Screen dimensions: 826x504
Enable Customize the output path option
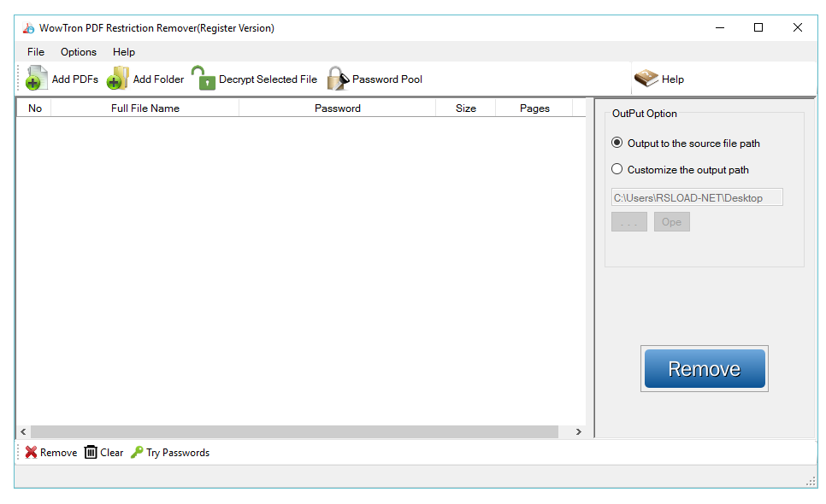pyautogui.click(x=617, y=169)
